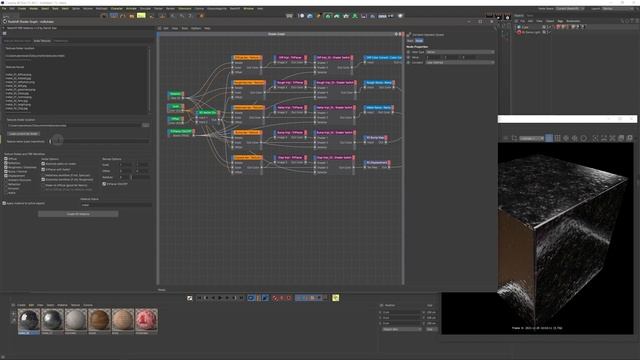
Task: Open the Object (Rel) dropdown in the coordinates panel
Action: (402, 329)
